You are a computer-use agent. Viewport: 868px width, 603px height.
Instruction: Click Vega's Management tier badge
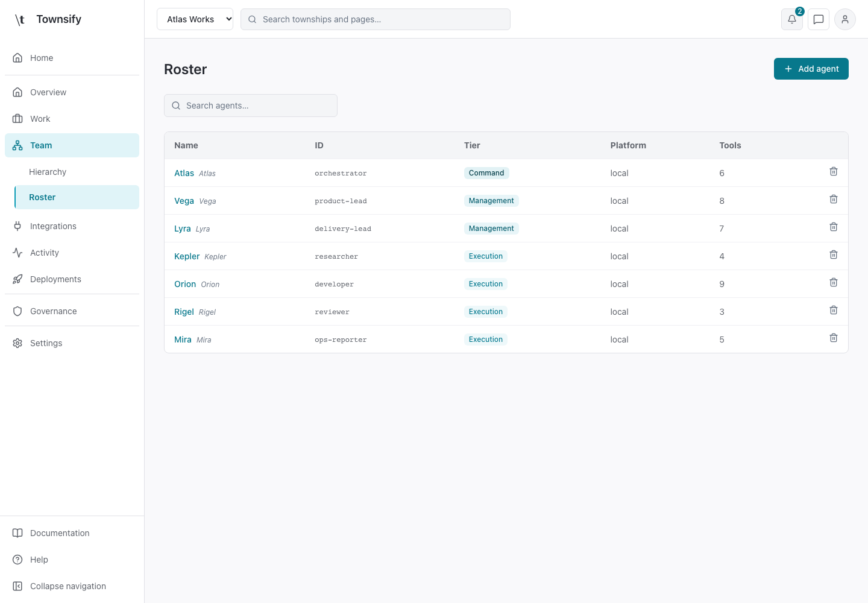click(491, 201)
